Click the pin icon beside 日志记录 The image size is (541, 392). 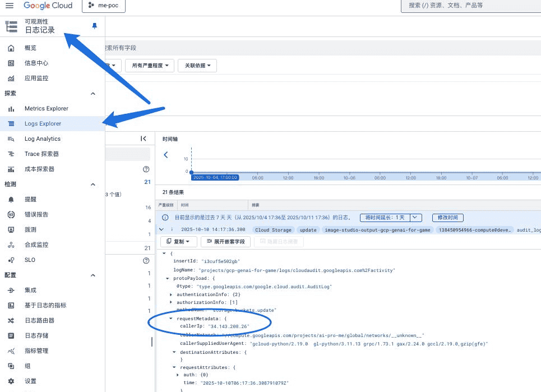coord(94,26)
